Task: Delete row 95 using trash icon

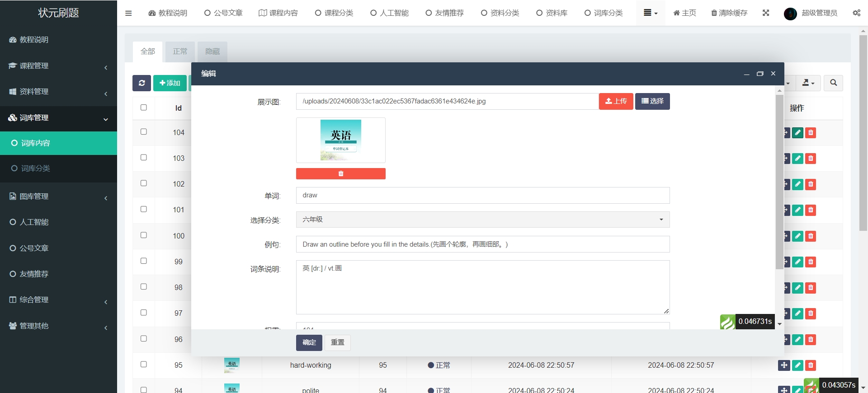Action: pyautogui.click(x=811, y=365)
